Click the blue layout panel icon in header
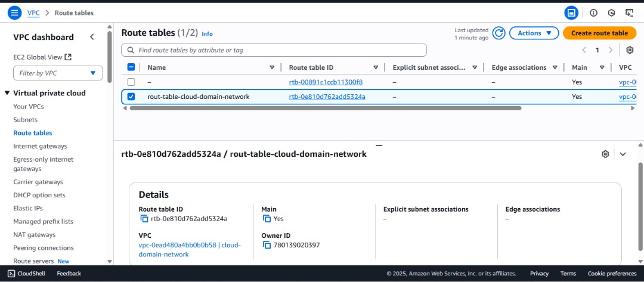644x282 pixels. coord(571,13)
